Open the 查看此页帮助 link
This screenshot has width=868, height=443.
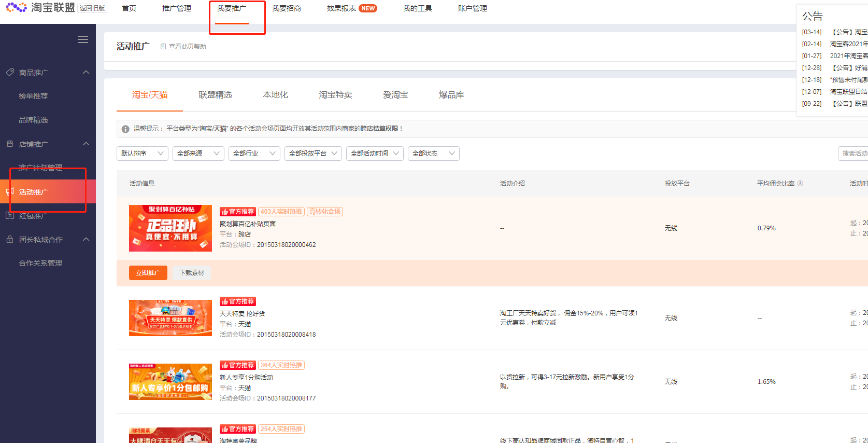tap(188, 47)
